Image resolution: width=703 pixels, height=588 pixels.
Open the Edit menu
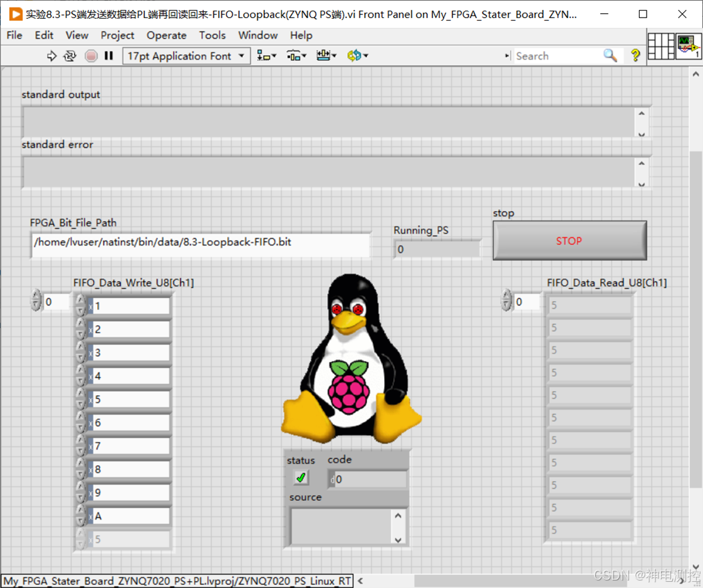tap(44, 36)
